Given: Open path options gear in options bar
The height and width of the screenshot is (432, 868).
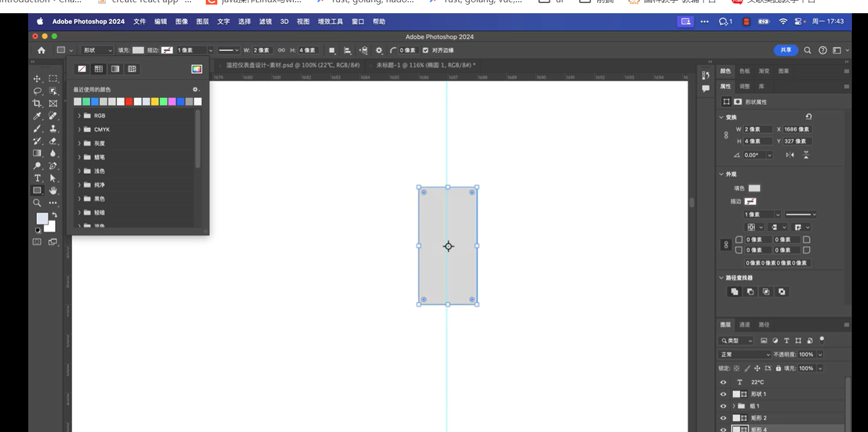Looking at the screenshot, I should point(379,50).
